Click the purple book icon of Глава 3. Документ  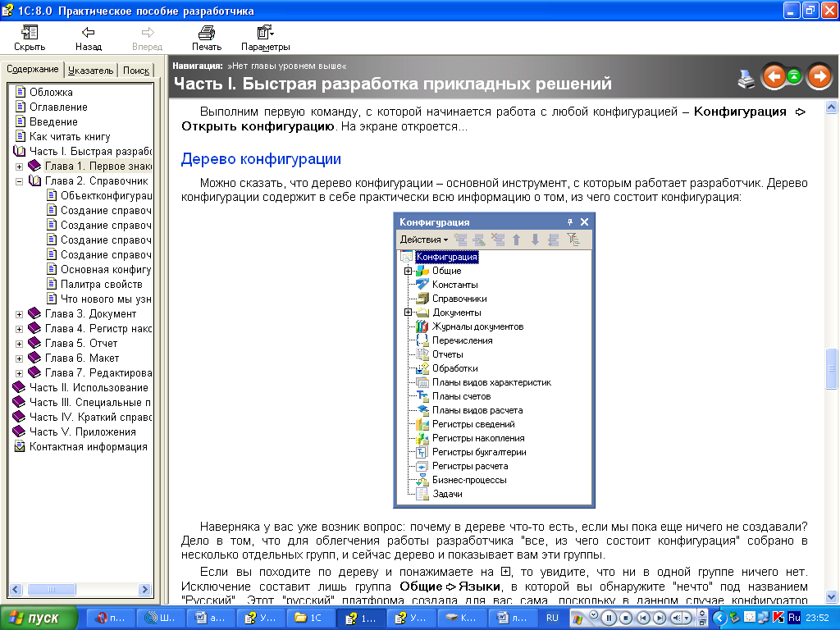click(x=34, y=313)
